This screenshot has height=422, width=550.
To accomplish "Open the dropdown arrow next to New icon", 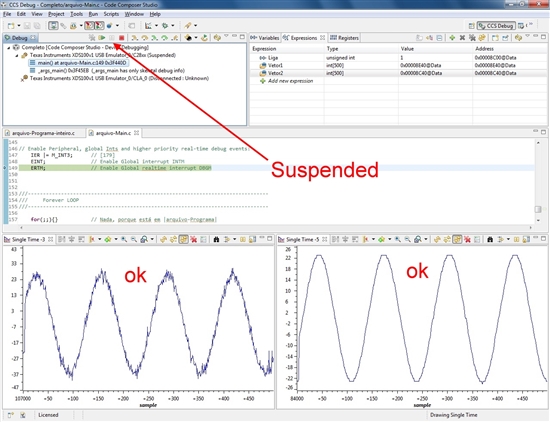I will 19,26.
